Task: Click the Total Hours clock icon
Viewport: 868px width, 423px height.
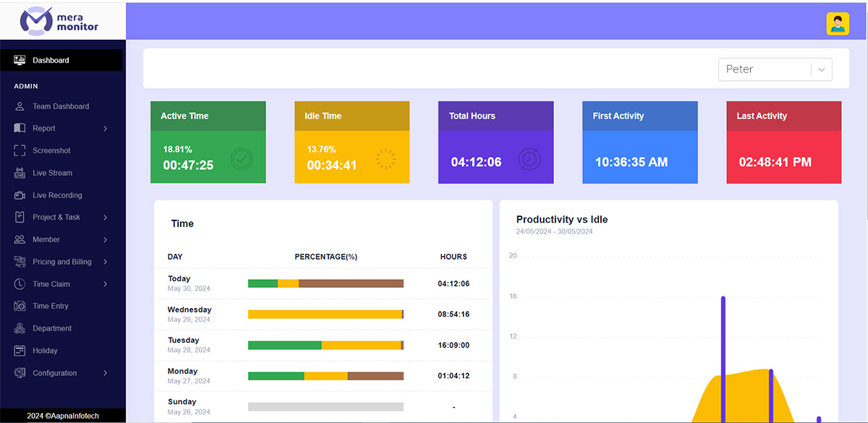Action: 529,159
